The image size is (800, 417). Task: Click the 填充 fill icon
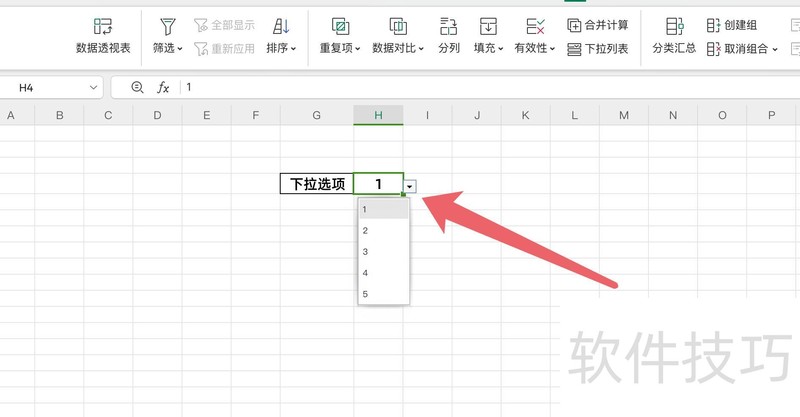click(x=488, y=26)
